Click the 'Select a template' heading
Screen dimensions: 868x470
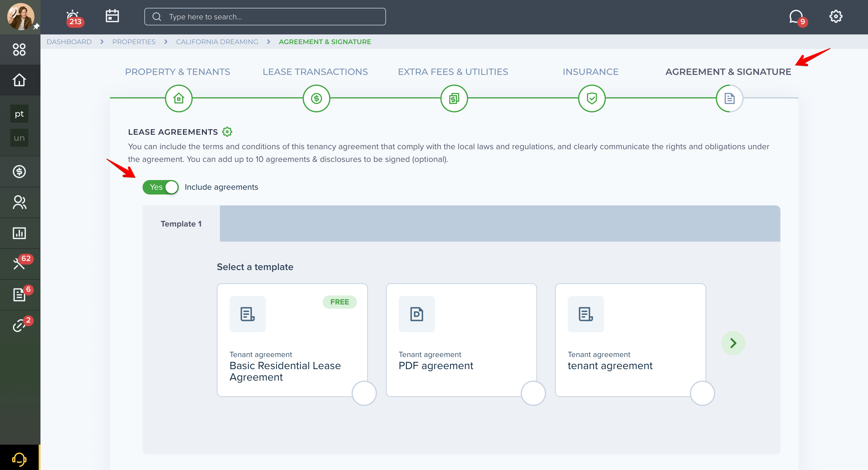point(255,267)
